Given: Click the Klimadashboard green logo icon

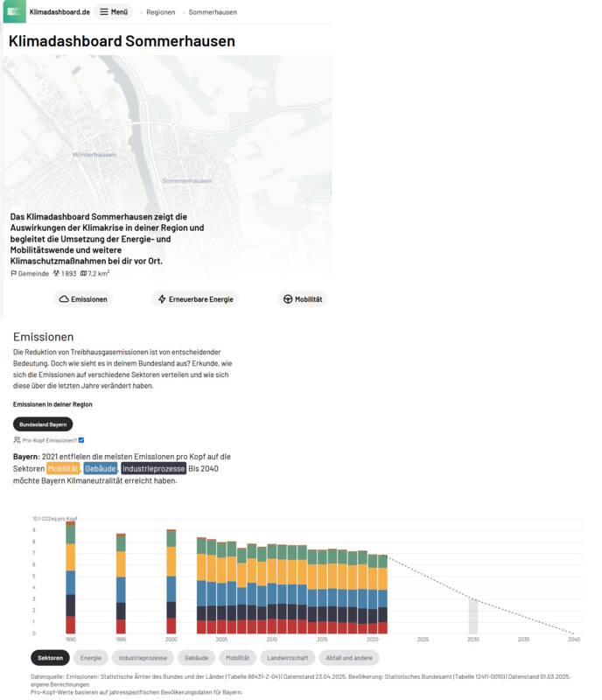Looking at the screenshot, I should coord(15,12).
